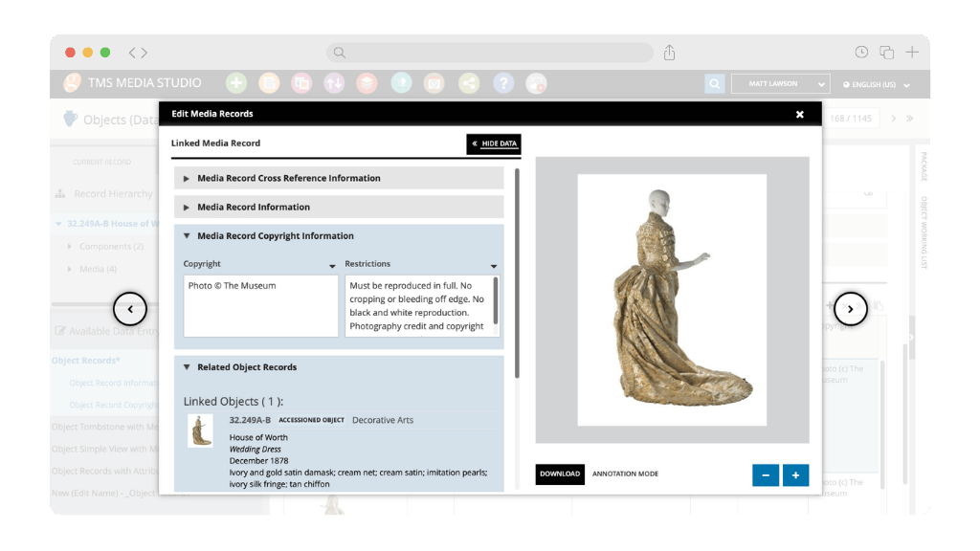Click the browser address search field
Screen dimensions: 980x551
coord(489,53)
